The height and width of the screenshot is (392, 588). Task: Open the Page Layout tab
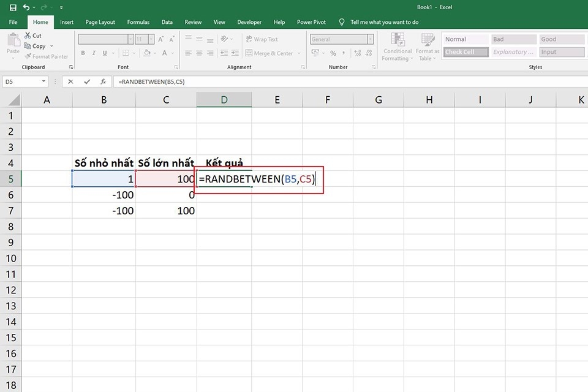coord(100,22)
